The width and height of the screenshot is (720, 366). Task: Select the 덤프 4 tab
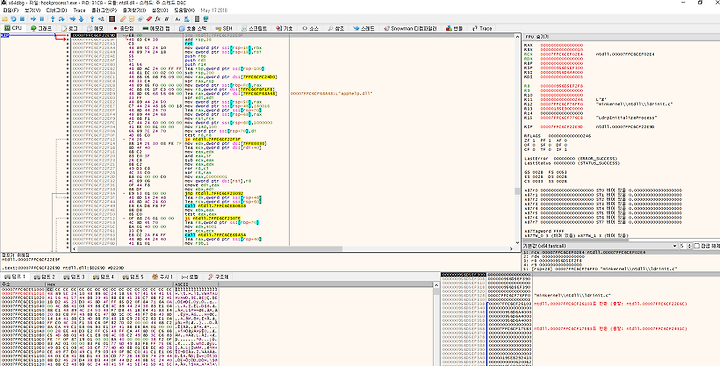(x=103, y=277)
